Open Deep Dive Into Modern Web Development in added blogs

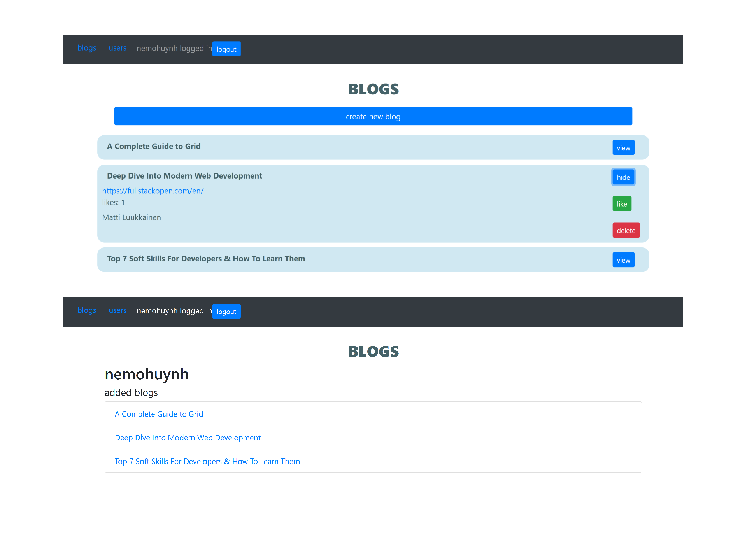tap(188, 437)
